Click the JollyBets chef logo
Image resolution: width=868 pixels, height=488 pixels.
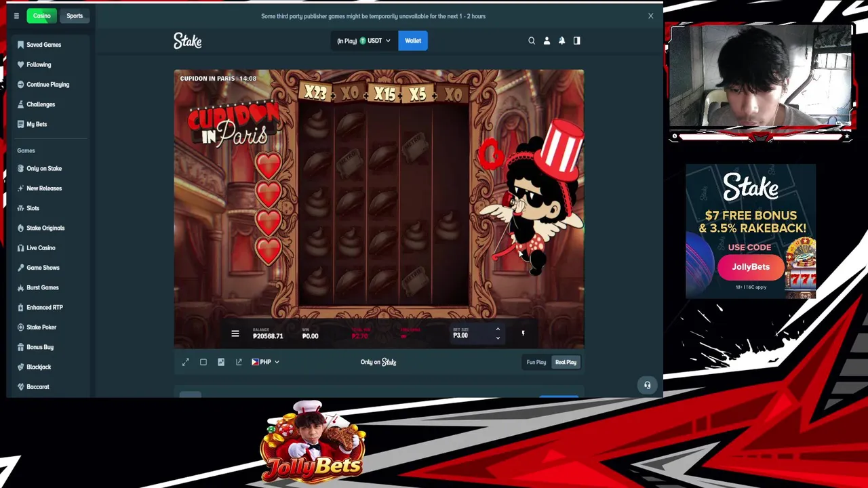point(313,441)
